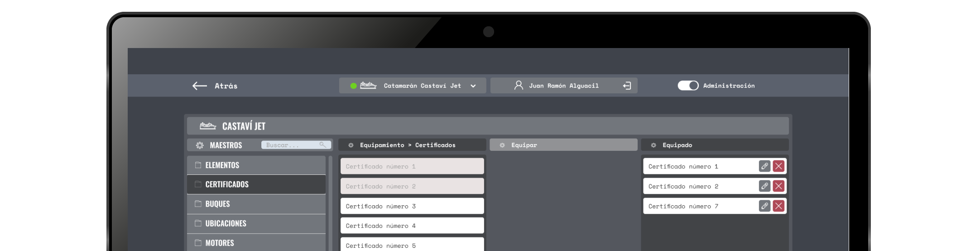Click the back arrow icon

point(199,86)
